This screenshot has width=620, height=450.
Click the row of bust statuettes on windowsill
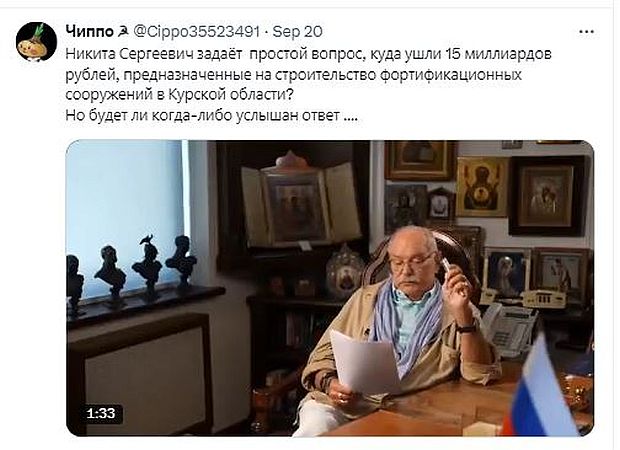pos(132,268)
